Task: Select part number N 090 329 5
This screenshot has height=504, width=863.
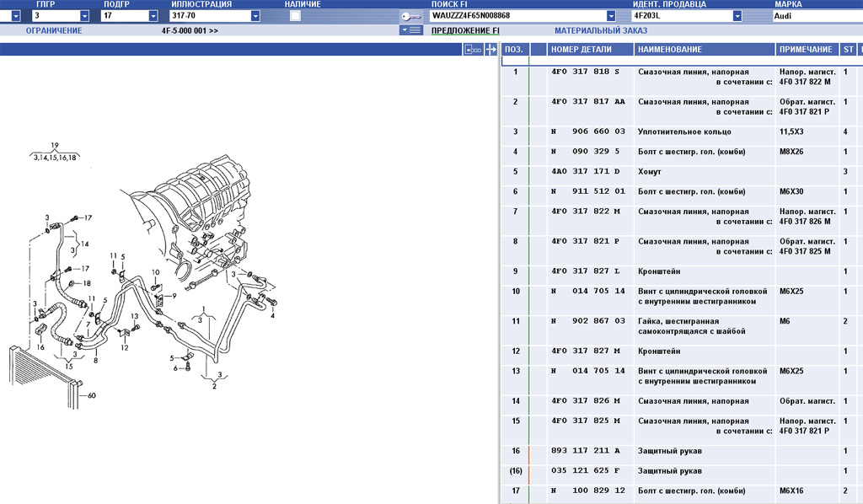Action: tap(585, 152)
